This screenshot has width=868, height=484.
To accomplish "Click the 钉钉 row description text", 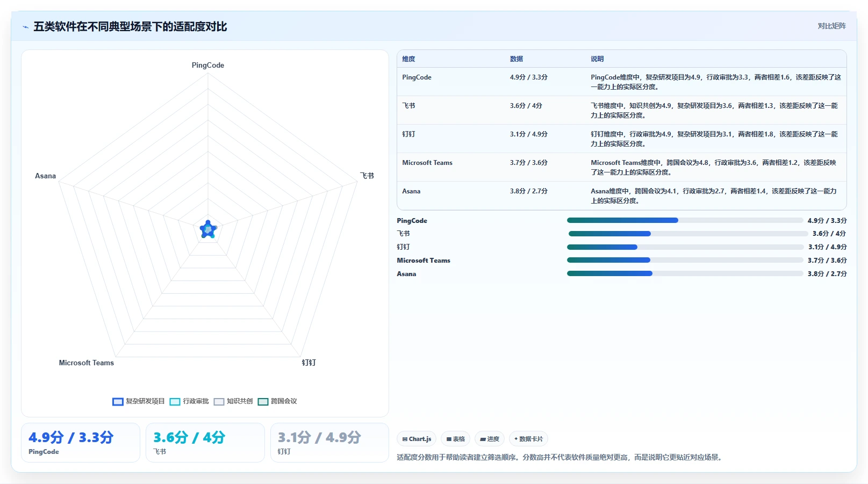I will [714, 139].
